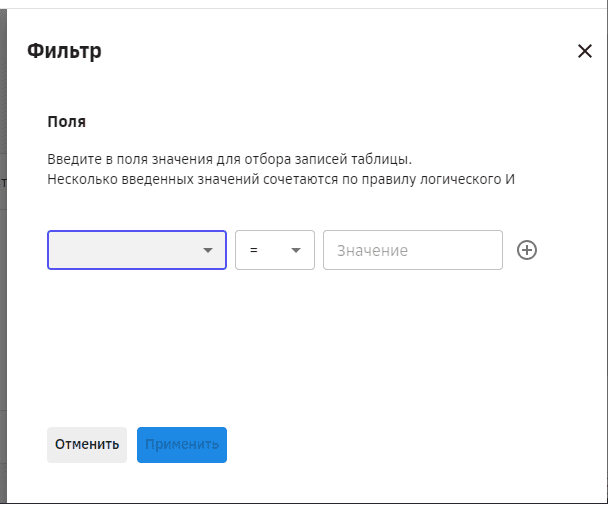Click the arrow in the field selector
612x507 pixels.
coord(208,251)
